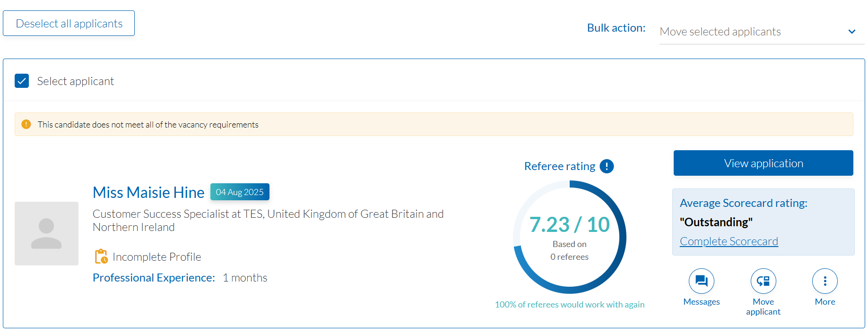Click the circular referee rating progress ring
This screenshot has width=868, height=333.
coord(621,218)
